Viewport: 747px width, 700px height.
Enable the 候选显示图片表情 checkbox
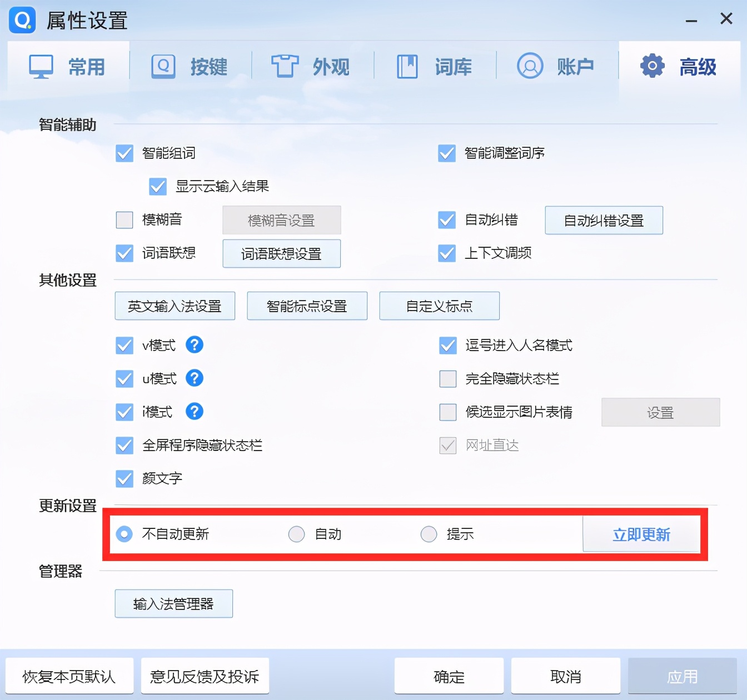coord(447,412)
